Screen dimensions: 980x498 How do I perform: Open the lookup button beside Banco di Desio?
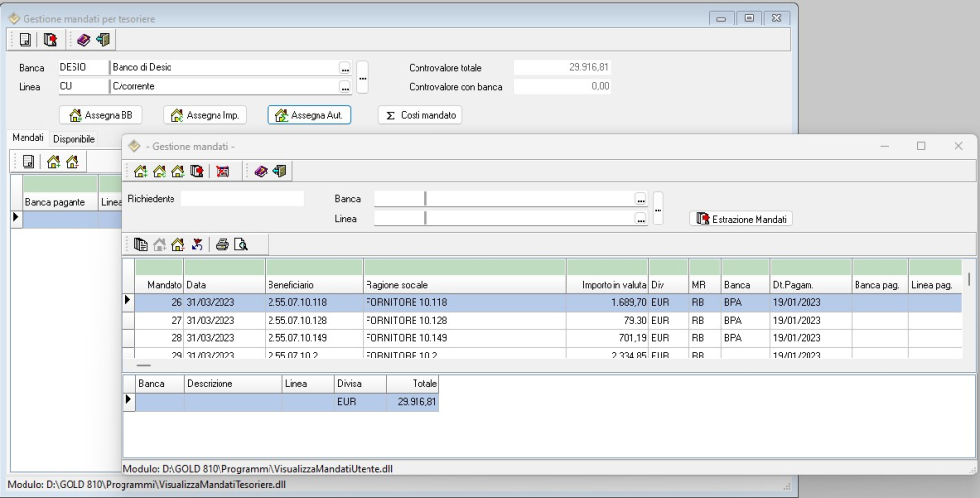pyautogui.click(x=344, y=68)
